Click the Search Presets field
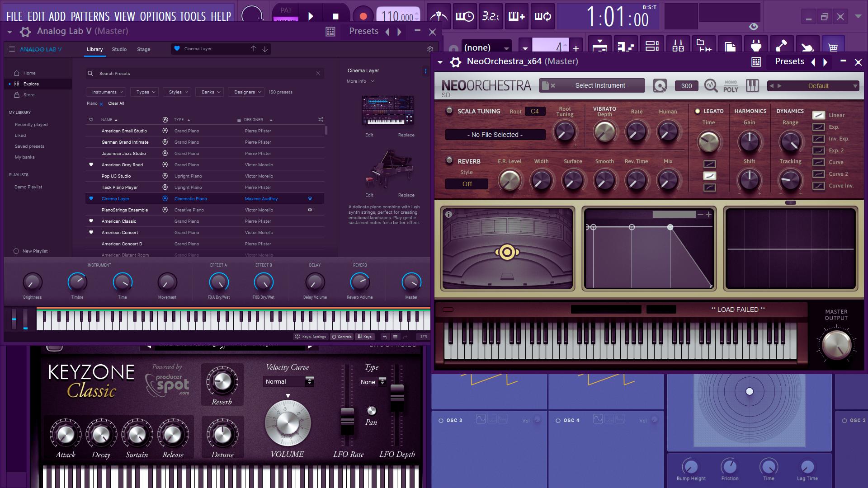 click(x=205, y=73)
